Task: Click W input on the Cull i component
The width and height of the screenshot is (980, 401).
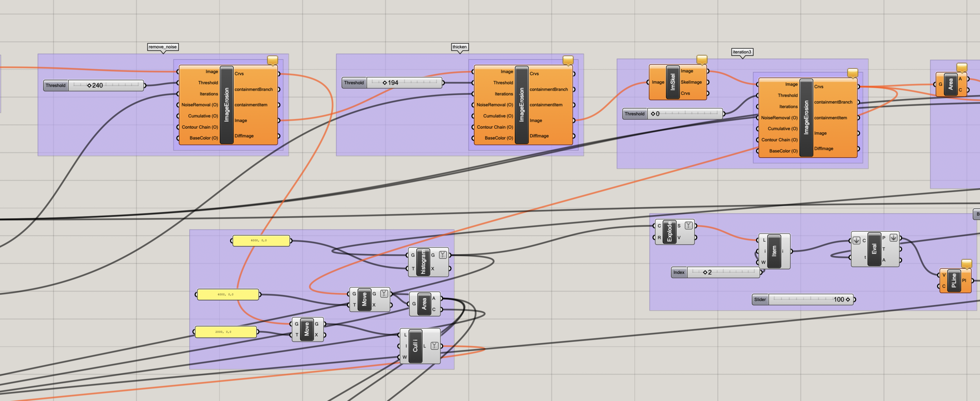Action: pos(405,357)
